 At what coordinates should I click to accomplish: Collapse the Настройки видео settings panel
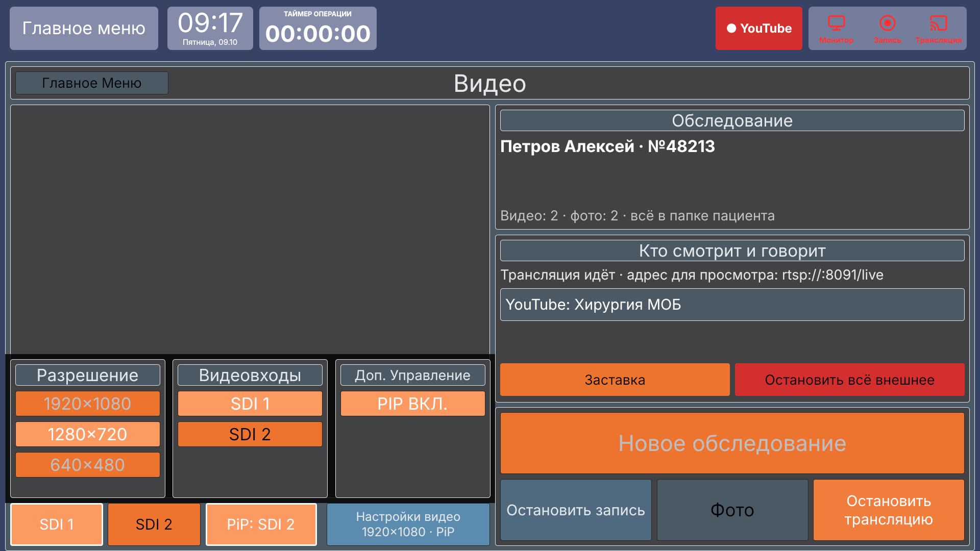tap(408, 524)
